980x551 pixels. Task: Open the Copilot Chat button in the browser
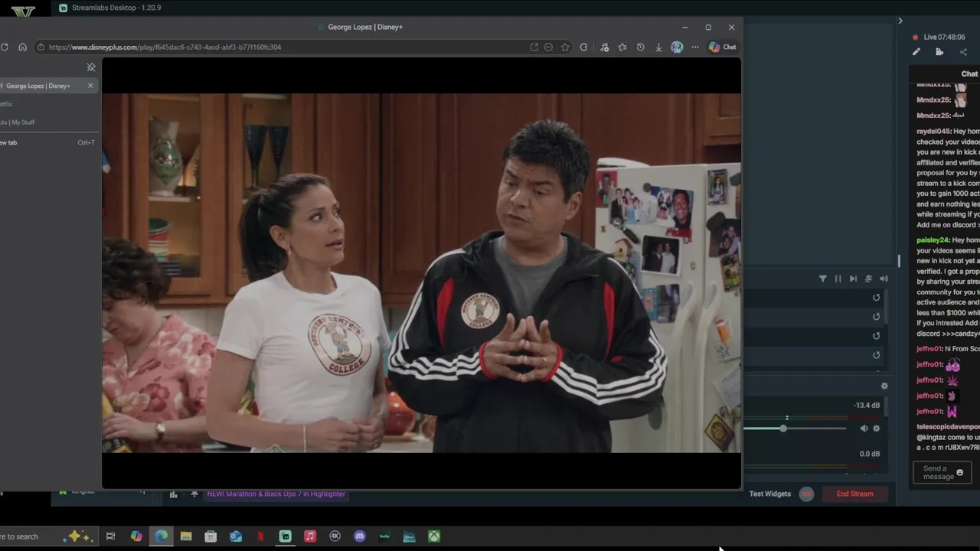click(722, 47)
